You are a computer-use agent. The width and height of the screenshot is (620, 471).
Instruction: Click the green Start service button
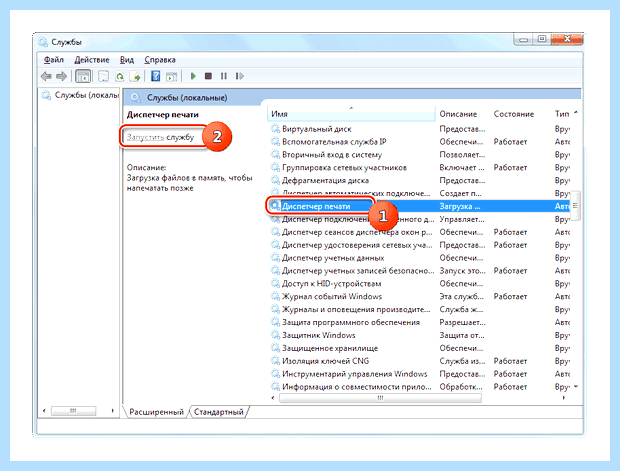coord(193,76)
